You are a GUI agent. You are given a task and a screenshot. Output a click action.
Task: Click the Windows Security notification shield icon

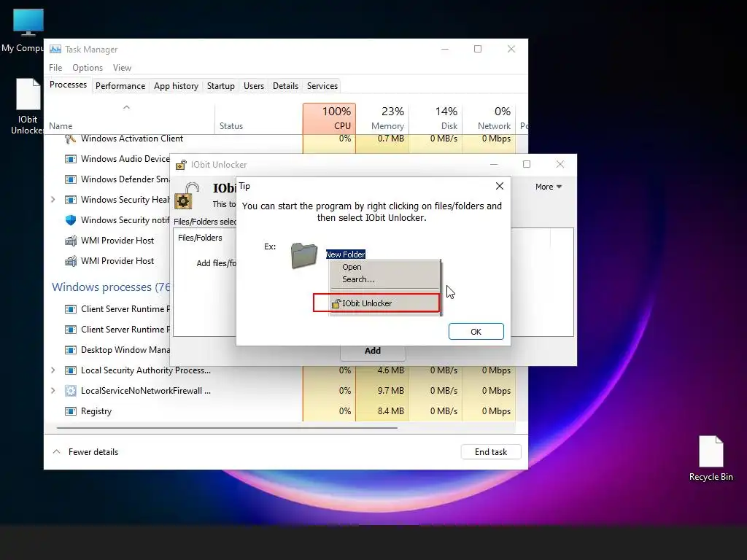pos(71,220)
